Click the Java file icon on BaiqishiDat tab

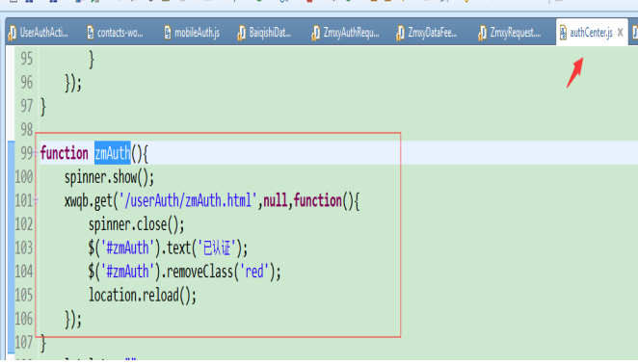point(242,33)
